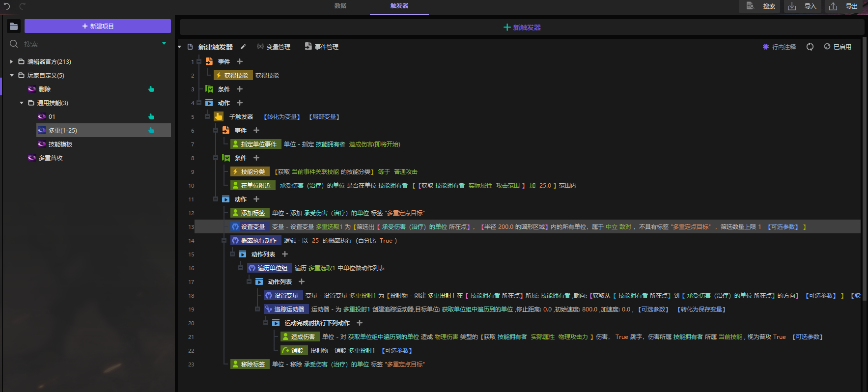Collapse the sub-trigger 动作 node on line 11

click(x=216, y=199)
